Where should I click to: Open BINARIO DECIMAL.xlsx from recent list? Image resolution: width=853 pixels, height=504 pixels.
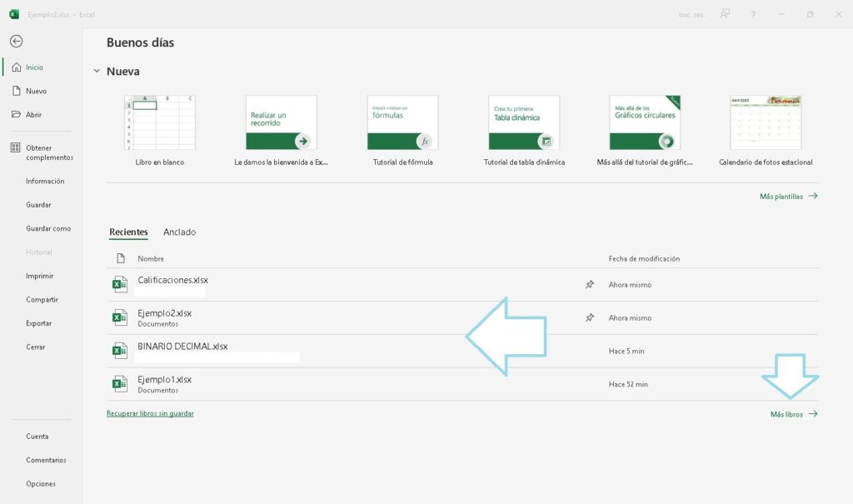(x=182, y=347)
